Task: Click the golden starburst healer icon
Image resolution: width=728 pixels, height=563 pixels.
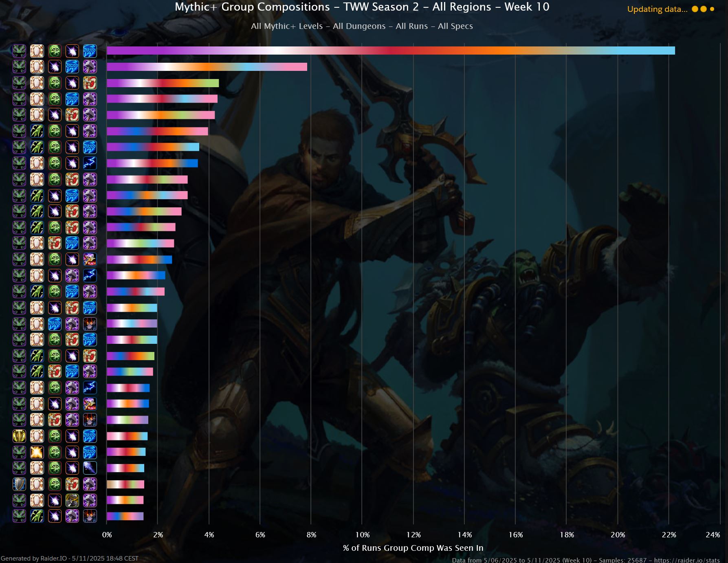Action: click(x=37, y=452)
